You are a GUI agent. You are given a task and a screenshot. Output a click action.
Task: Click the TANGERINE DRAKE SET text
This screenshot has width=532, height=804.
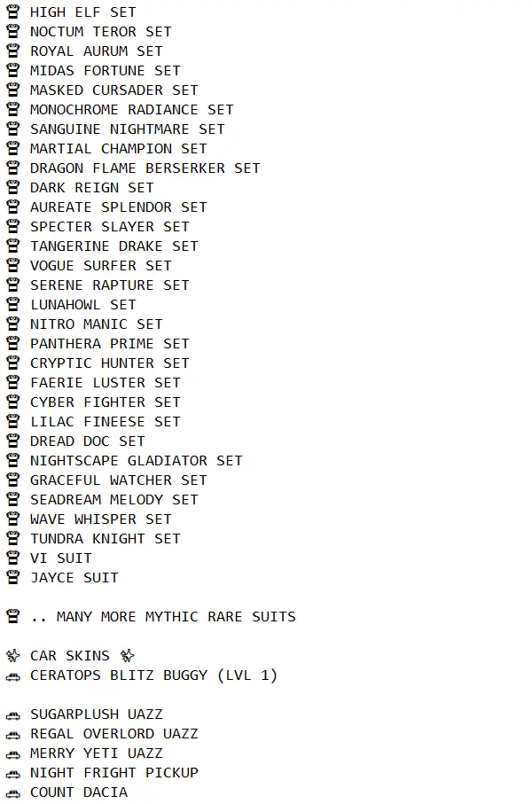tap(113, 246)
